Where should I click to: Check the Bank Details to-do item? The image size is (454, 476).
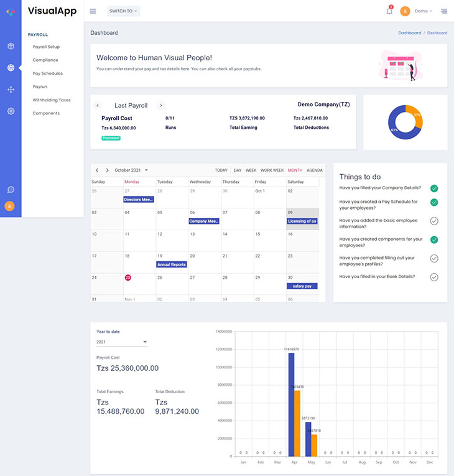pos(434,277)
